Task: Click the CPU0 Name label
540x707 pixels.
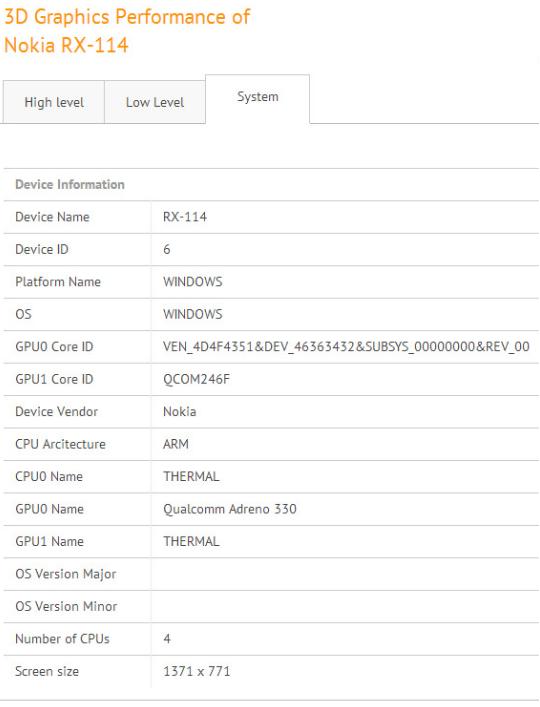Action: [49, 477]
